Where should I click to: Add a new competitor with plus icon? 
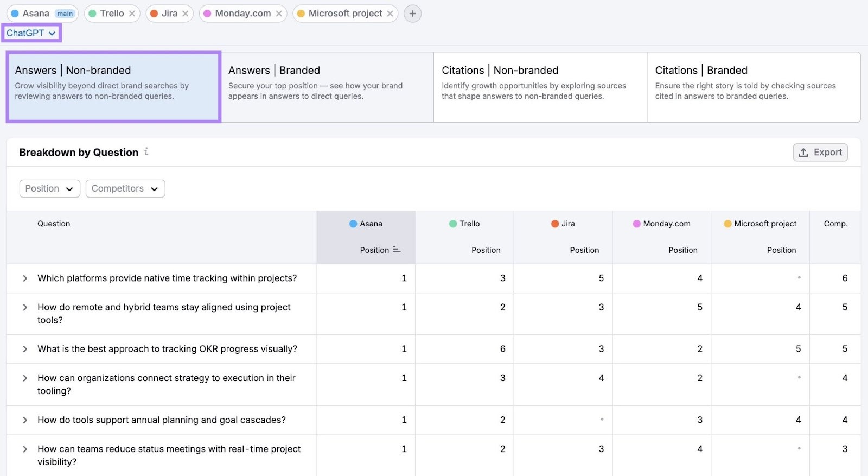[x=412, y=14]
